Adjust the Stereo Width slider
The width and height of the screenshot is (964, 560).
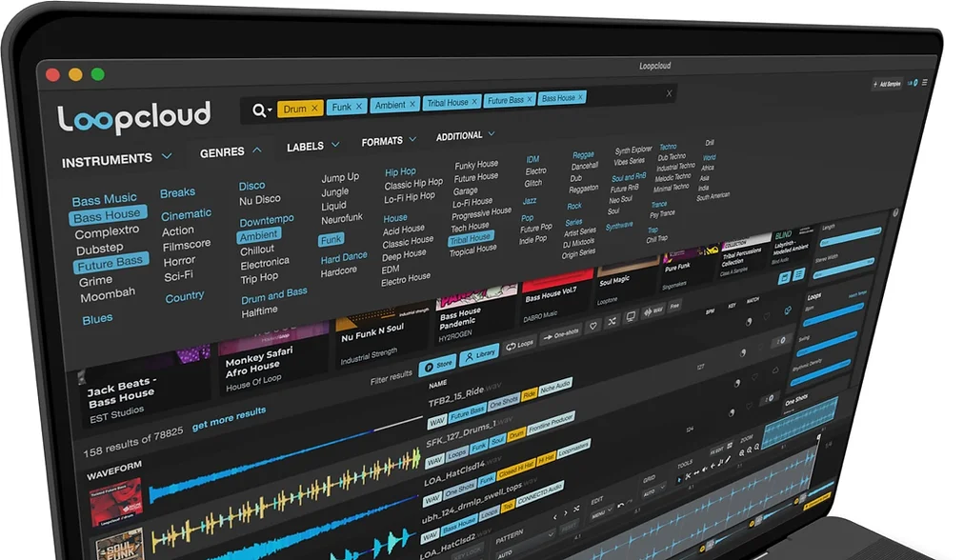tap(845, 267)
